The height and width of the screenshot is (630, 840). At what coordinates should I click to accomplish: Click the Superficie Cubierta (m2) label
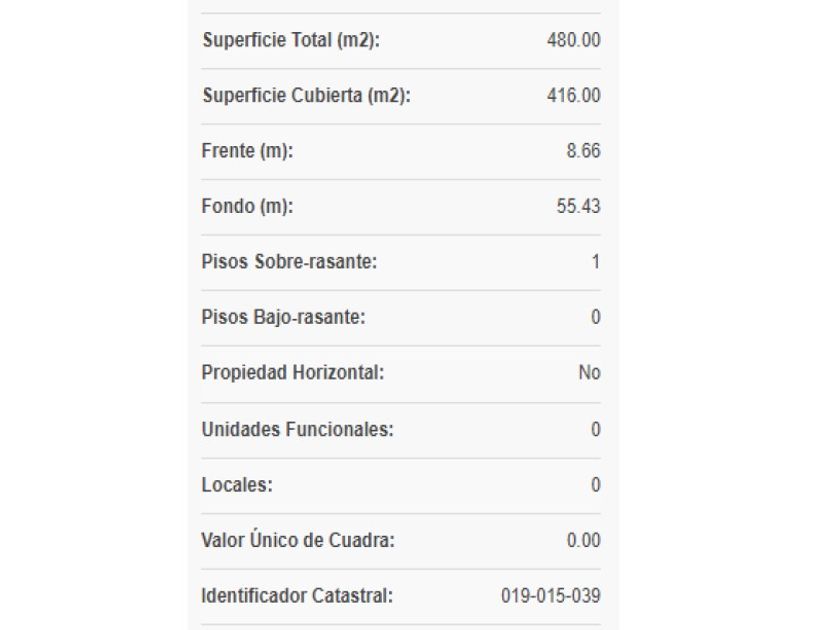(306, 96)
